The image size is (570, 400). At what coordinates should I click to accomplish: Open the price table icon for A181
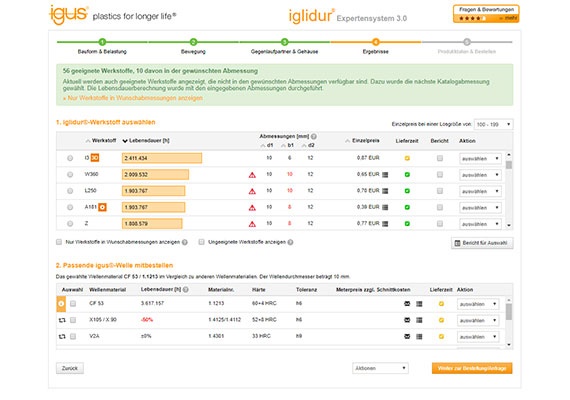click(x=385, y=207)
